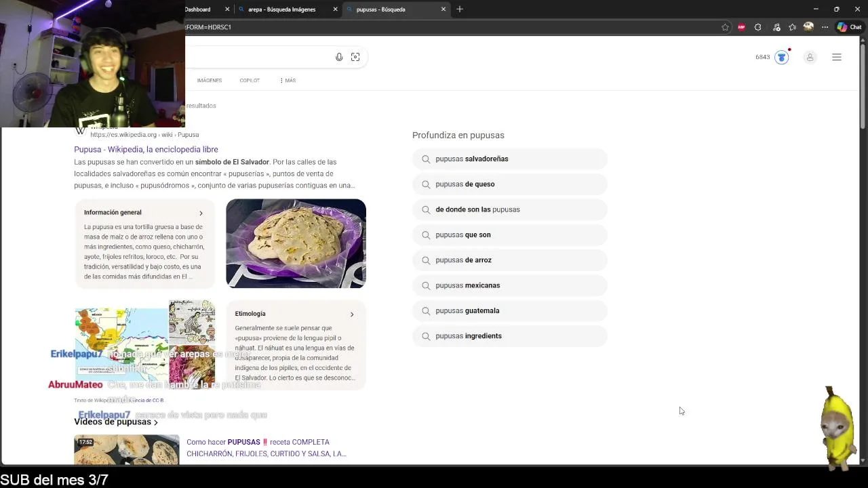Open the red ABP adblock extension
The height and width of the screenshot is (488, 868).
coord(741,27)
